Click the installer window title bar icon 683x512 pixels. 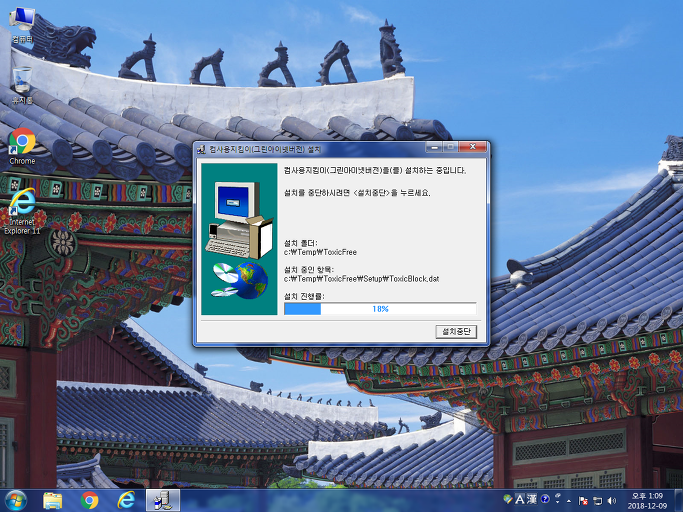[x=201, y=149]
